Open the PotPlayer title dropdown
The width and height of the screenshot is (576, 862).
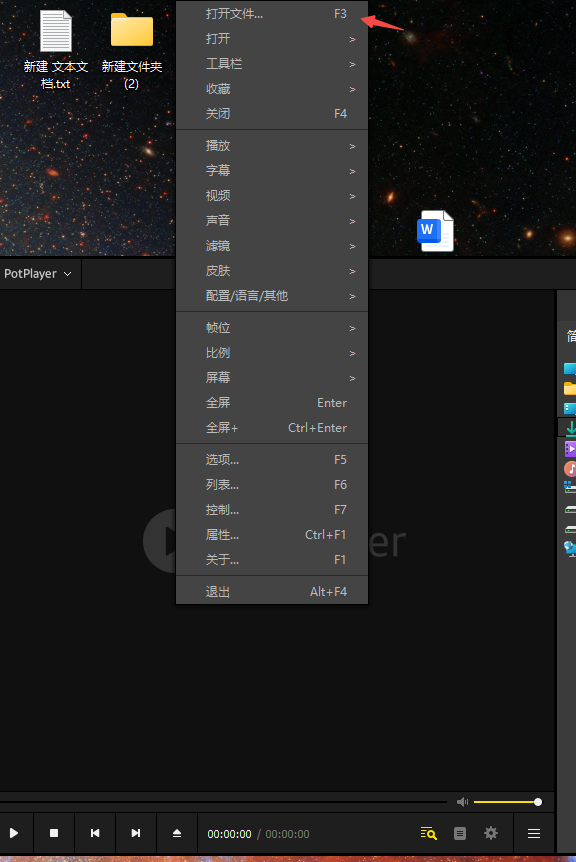click(x=38, y=273)
